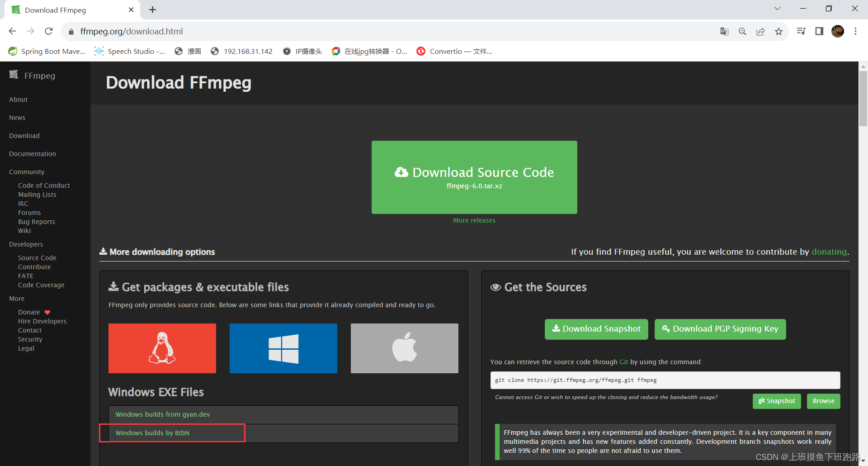Screen dimensions: 868x466
Task: Open the IP摄像头 bookmark
Action: (302, 51)
